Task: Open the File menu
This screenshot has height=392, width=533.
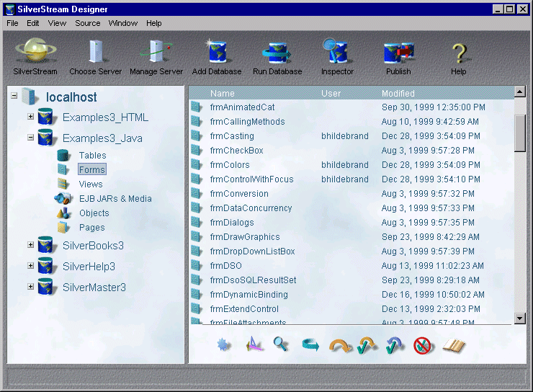Action: pos(12,23)
